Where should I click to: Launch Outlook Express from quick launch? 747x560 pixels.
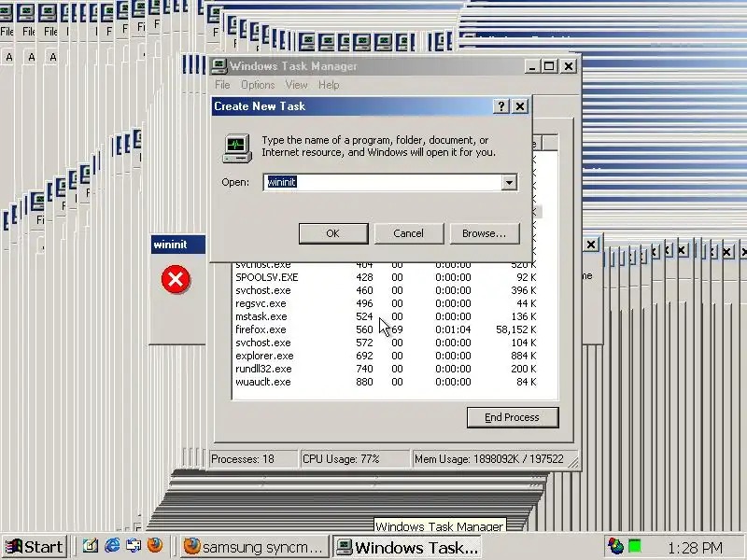tap(134, 546)
